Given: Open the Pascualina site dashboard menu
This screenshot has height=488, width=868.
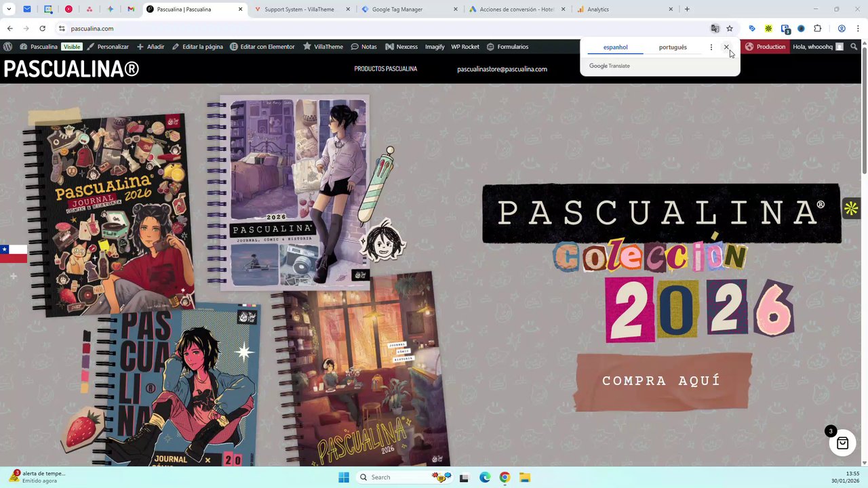Looking at the screenshot, I should click(39, 47).
